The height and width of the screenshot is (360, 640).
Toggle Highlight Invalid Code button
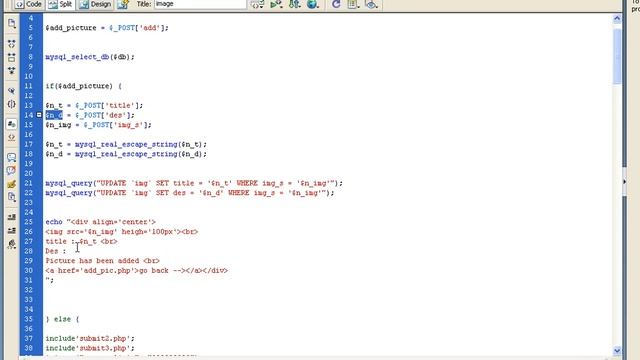coord(11,138)
